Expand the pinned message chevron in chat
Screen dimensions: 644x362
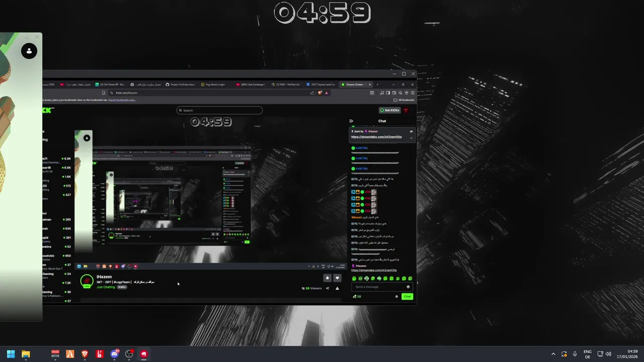pyautogui.click(x=411, y=138)
